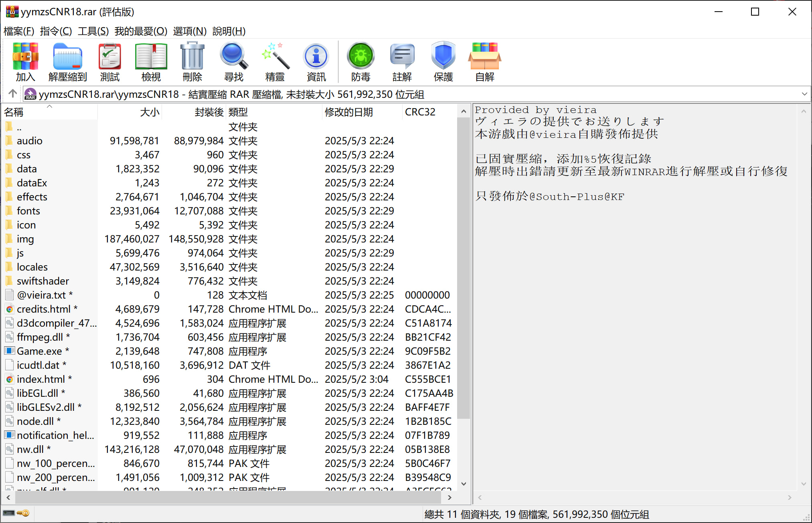Select the data folder row

(x=230, y=169)
